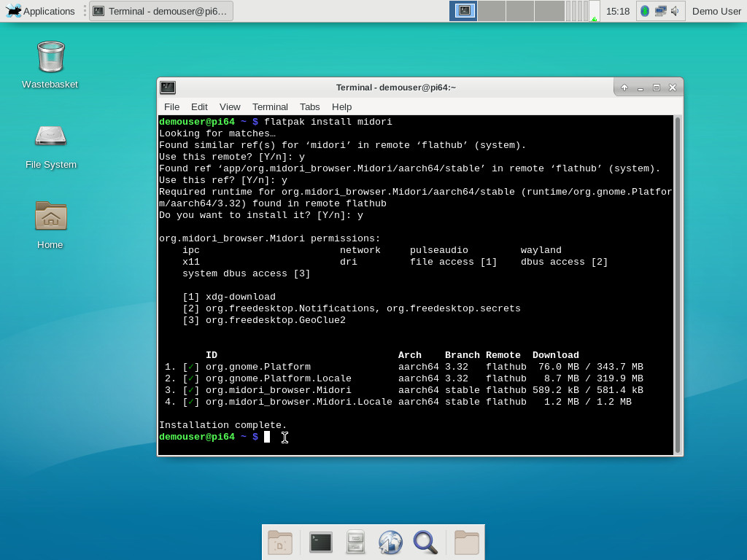Maximize the Terminal window
The width and height of the screenshot is (747, 560).
[x=657, y=87]
